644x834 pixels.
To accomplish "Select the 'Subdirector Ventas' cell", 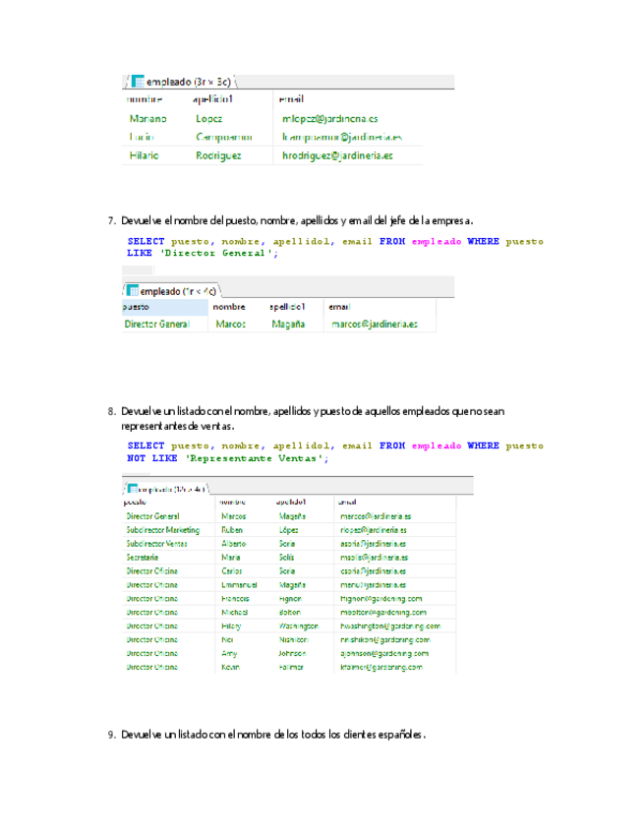I will coord(157,544).
